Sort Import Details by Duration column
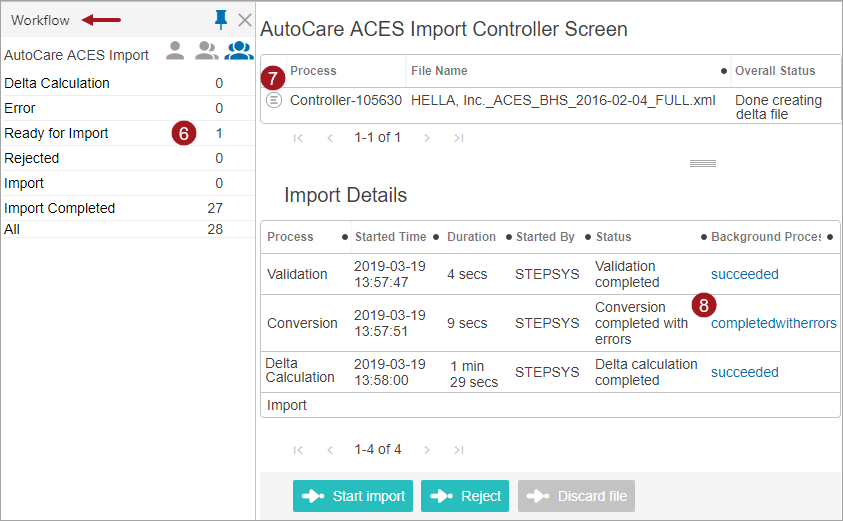 coord(471,237)
